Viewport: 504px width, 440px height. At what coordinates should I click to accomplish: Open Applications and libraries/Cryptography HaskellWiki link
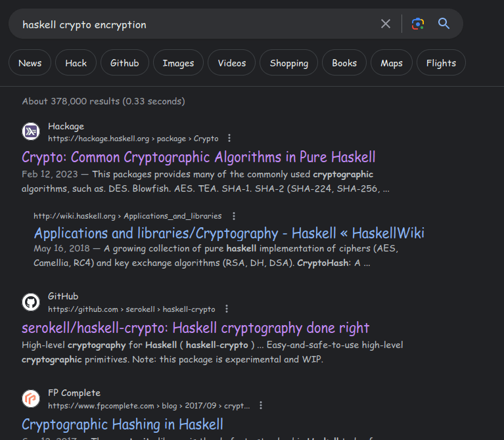229,233
